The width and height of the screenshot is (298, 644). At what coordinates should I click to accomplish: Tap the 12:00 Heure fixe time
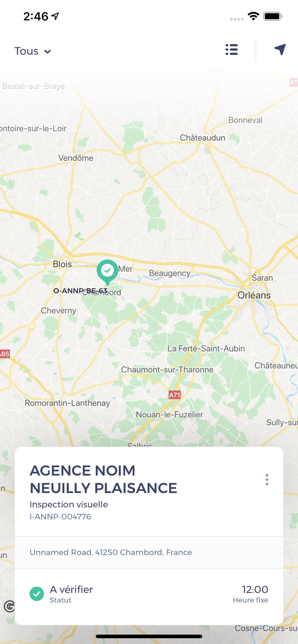tap(251, 594)
